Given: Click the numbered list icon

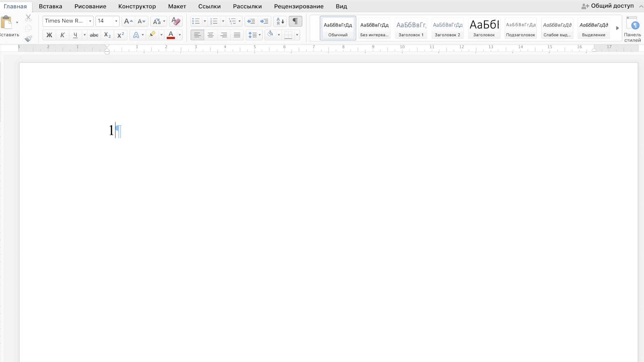Looking at the screenshot, I should pos(214,21).
